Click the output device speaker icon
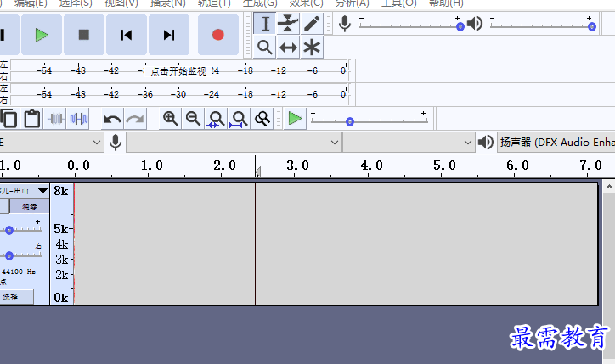The height and width of the screenshot is (364, 615). [486, 143]
